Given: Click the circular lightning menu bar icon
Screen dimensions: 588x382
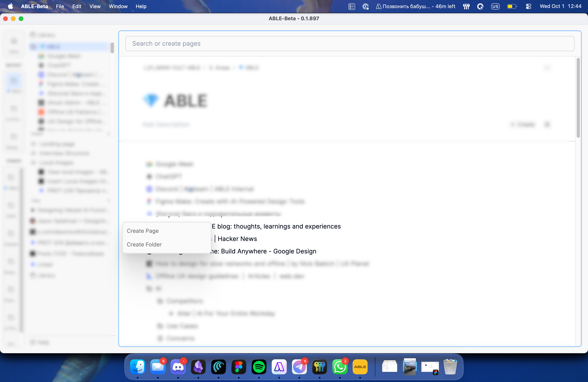Looking at the screenshot, I should [480, 6].
